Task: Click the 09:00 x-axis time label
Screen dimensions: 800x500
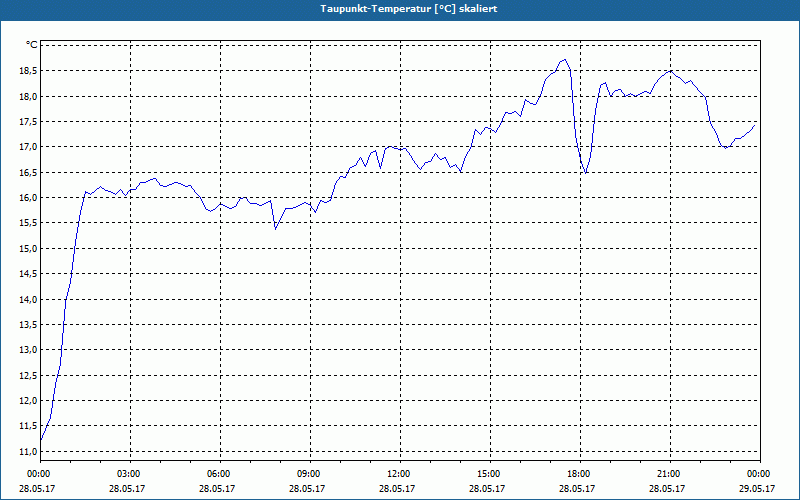Action: (309, 474)
